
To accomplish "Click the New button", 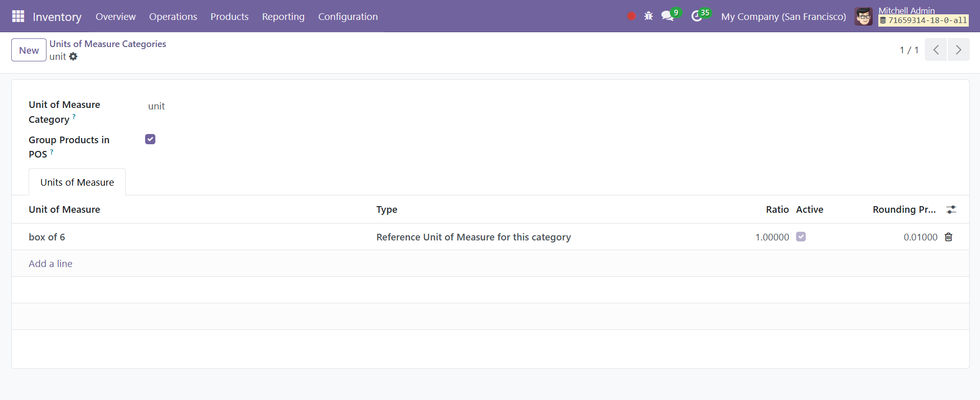I will click(29, 50).
